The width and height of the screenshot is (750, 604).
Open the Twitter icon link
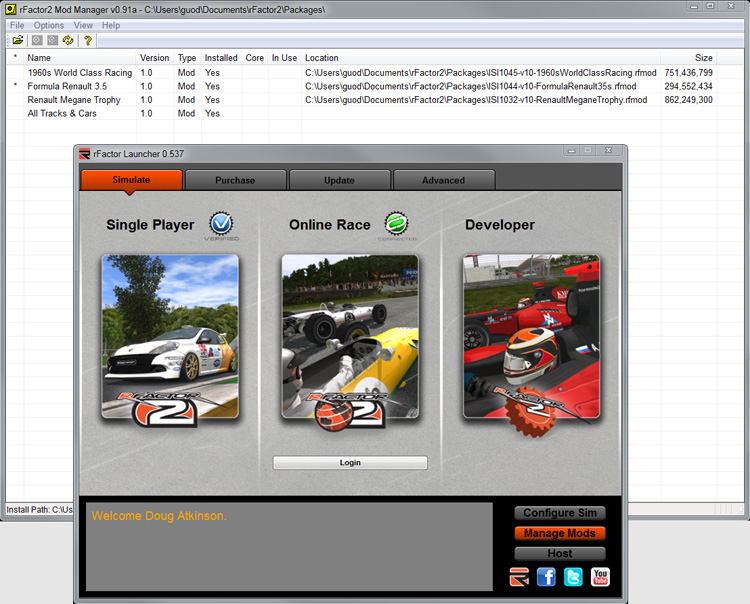[x=573, y=577]
